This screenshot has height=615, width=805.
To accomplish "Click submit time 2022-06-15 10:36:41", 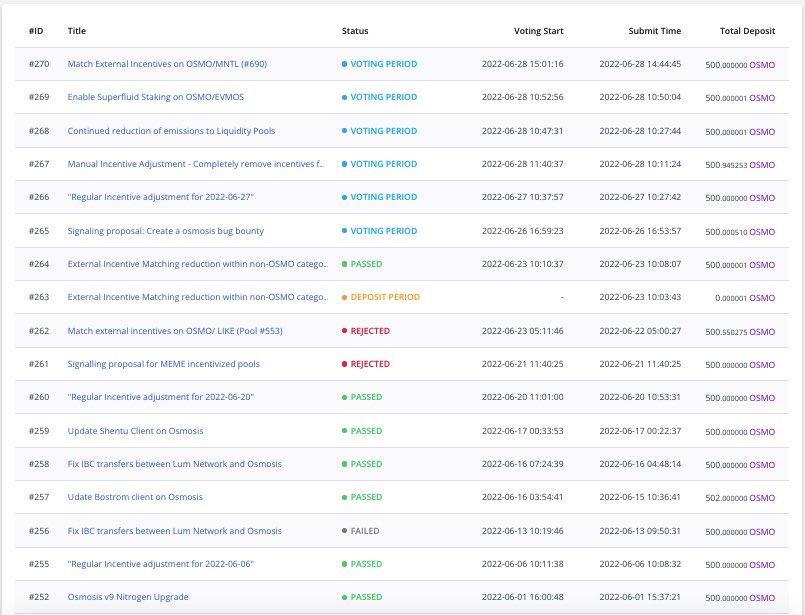I will click(640, 497).
